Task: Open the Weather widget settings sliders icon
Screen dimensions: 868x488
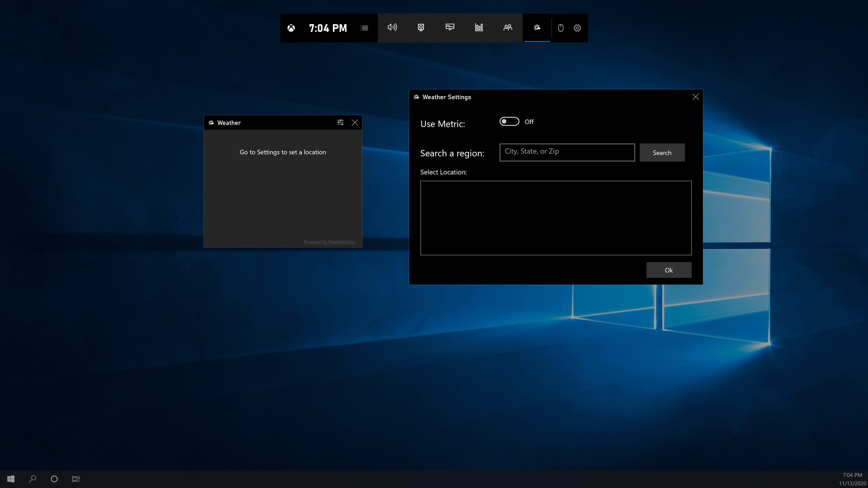Action: pos(340,122)
